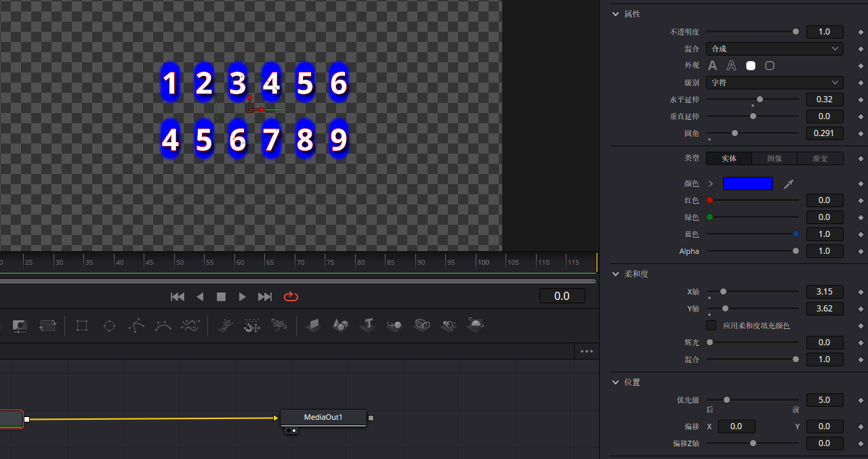This screenshot has height=459, width=868.
Task: Select the MediaOut1 node
Action: 323,418
